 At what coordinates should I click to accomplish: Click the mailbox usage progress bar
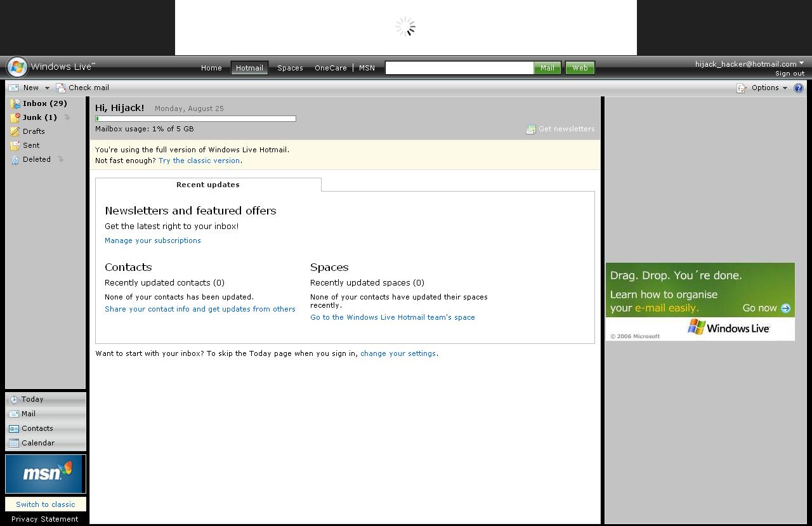[195, 119]
